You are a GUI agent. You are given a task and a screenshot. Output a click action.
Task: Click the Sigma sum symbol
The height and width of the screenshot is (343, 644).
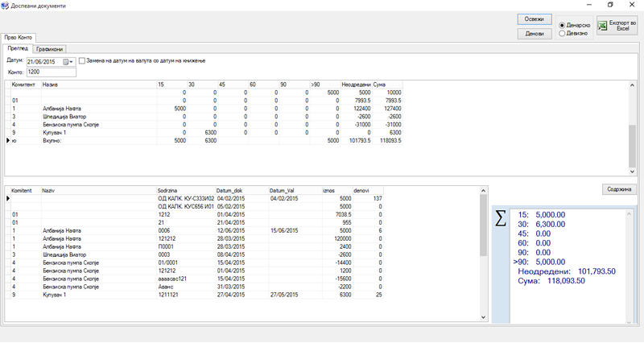500,217
